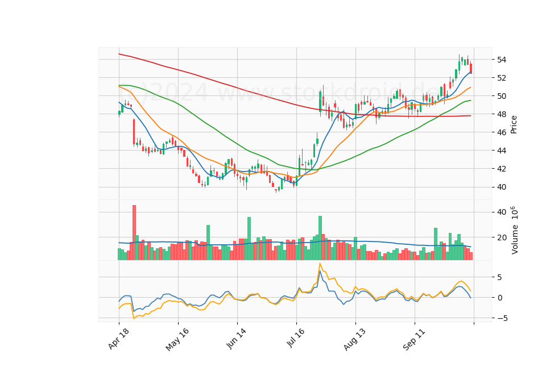Click the 40 price axis value
546x392 pixels.
pyautogui.click(x=502, y=187)
